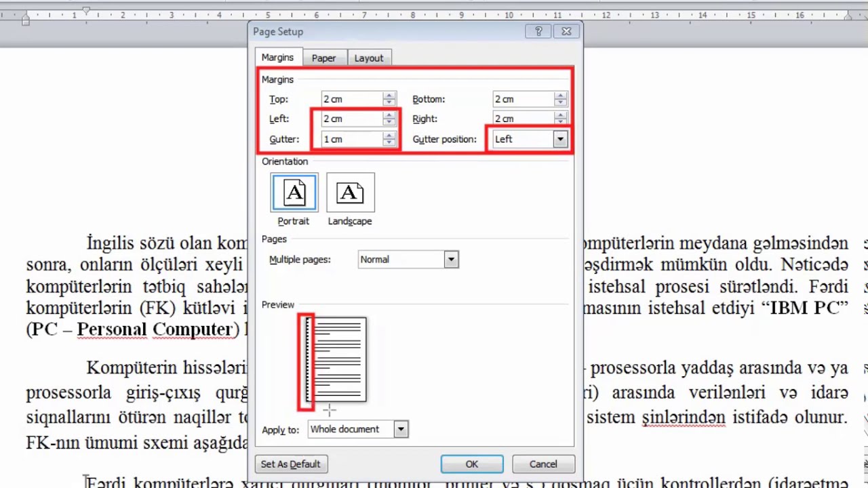The image size is (868, 488).
Task: Increase Top margin with up arrow
Action: [x=389, y=96]
